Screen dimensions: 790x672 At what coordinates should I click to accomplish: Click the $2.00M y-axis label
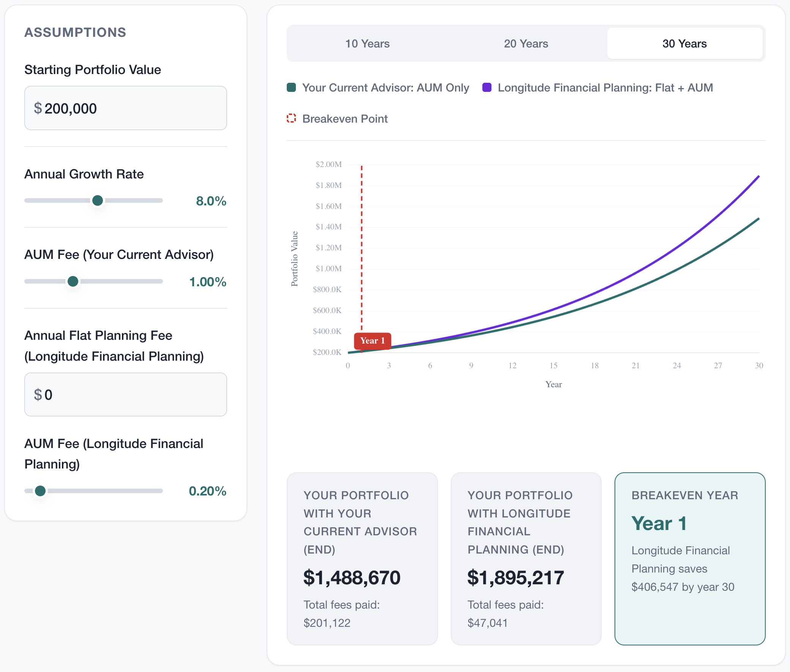(x=329, y=164)
